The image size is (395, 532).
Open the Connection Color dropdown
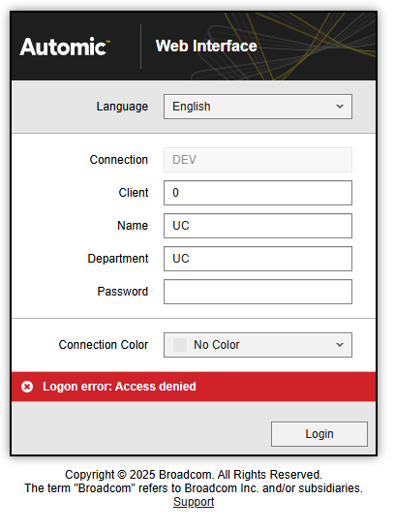[258, 345]
